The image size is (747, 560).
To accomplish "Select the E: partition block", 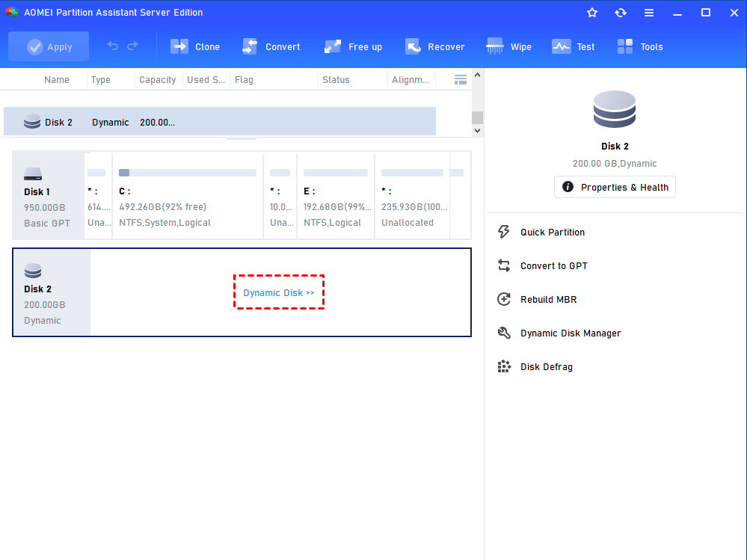I will tap(336, 196).
